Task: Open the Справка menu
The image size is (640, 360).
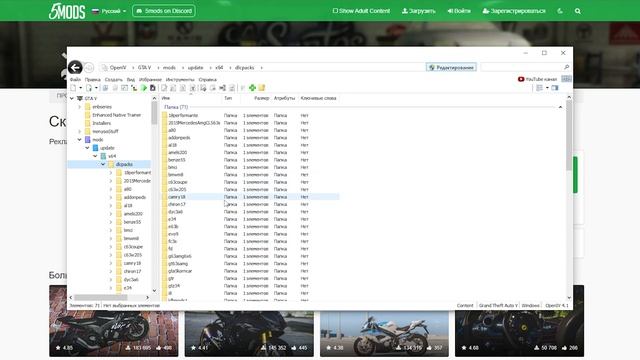Action: [x=208, y=80]
